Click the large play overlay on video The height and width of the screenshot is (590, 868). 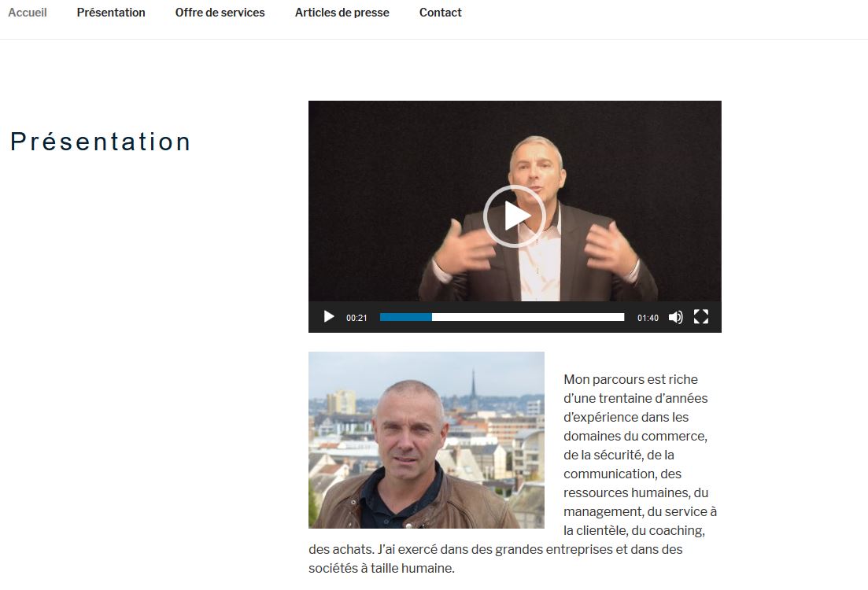pos(515,216)
